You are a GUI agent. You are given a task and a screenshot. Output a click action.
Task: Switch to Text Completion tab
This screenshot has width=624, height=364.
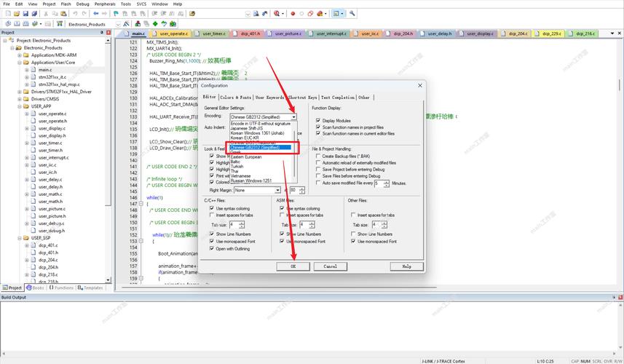[338, 97]
